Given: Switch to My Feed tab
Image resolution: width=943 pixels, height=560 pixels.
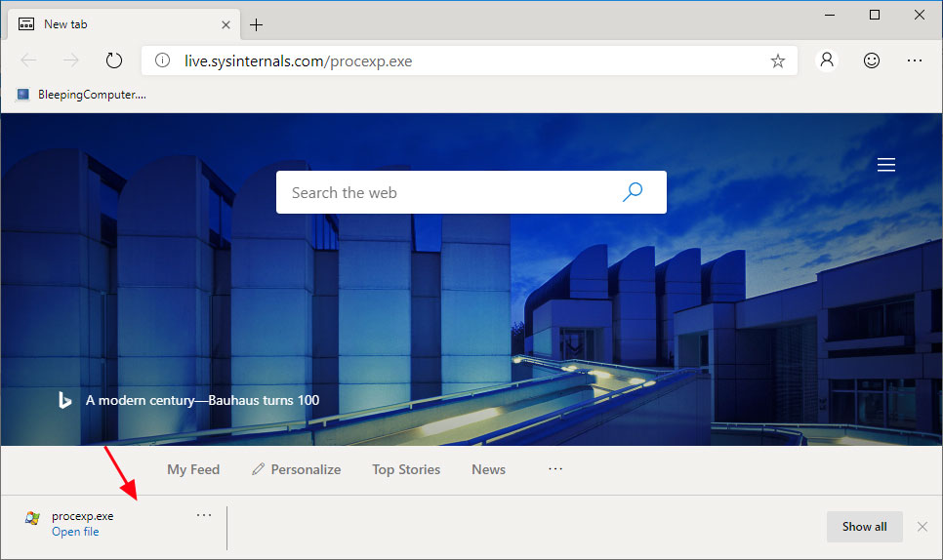Looking at the screenshot, I should tap(193, 469).
